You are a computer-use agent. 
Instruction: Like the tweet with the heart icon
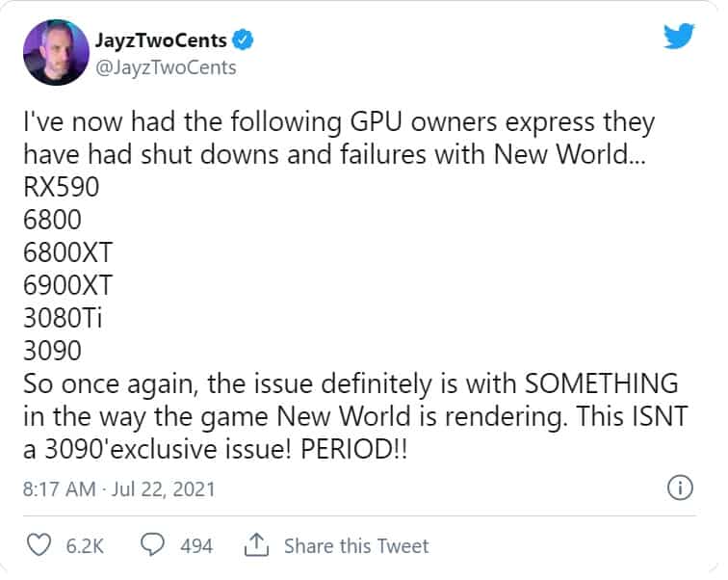pyautogui.click(x=39, y=545)
